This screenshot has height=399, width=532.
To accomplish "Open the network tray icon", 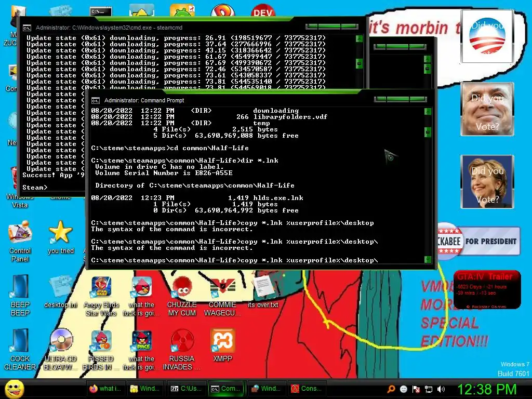I will (429, 389).
